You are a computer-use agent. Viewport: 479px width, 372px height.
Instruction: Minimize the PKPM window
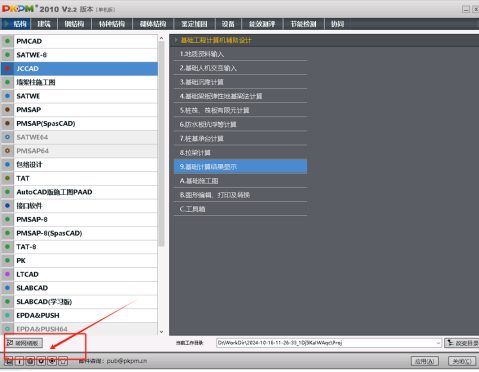coord(466,9)
